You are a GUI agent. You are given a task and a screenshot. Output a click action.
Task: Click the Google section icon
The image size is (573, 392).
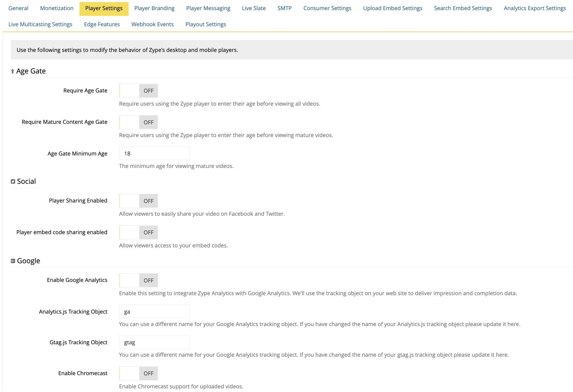pyautogui.click(x=13, y=261)
